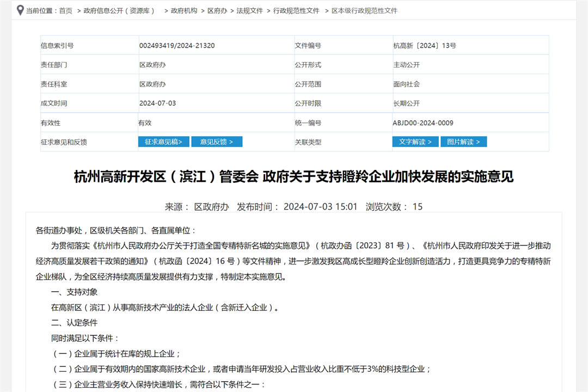Open the 征求意见稿 button
The height and width of the screenshot is (392, 588).
(163, 142)
